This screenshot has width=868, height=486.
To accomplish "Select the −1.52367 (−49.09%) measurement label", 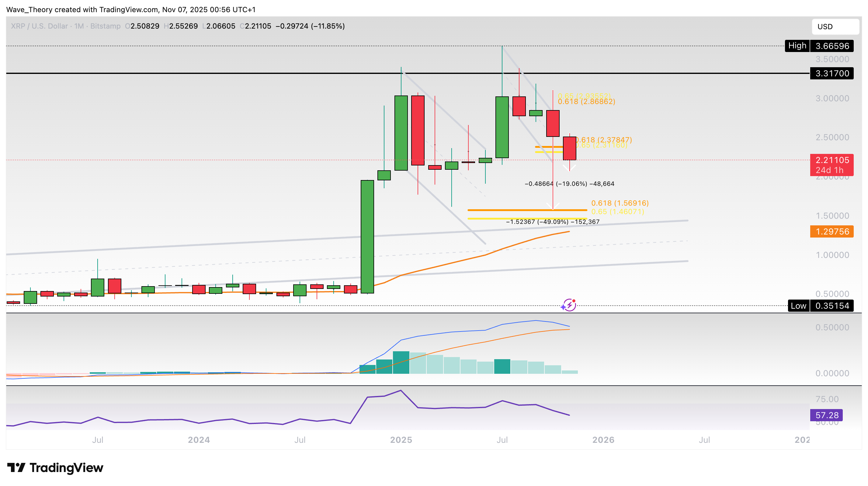I will 553,222.
